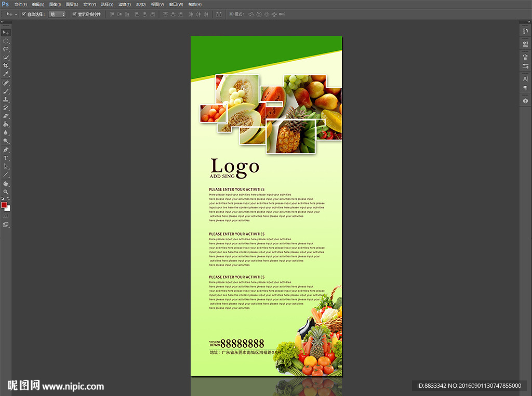The image size is (532, 396).
Task: Toggle the 显示变换控件 checkbox
Action: point(74,14)
